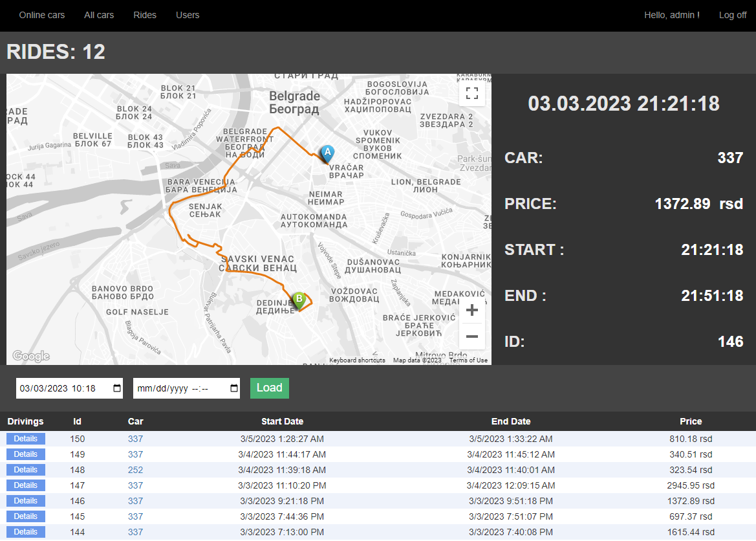Show Details for ride 149

click(x=26, y=454)
